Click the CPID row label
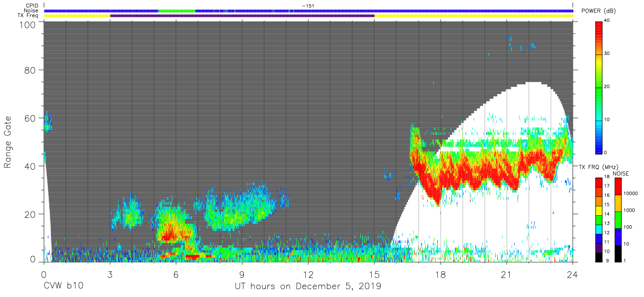This screenshot has height=297, width=644. point(31,6)
